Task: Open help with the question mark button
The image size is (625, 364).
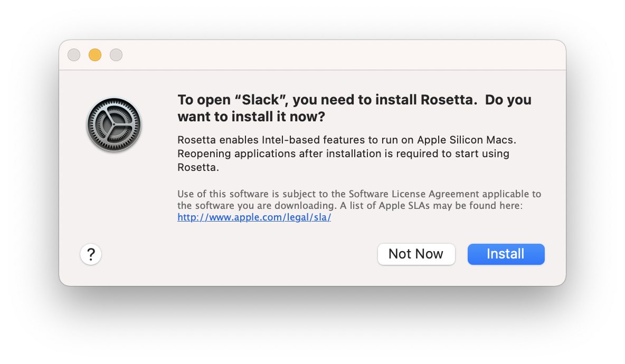Action: [91, 254]
